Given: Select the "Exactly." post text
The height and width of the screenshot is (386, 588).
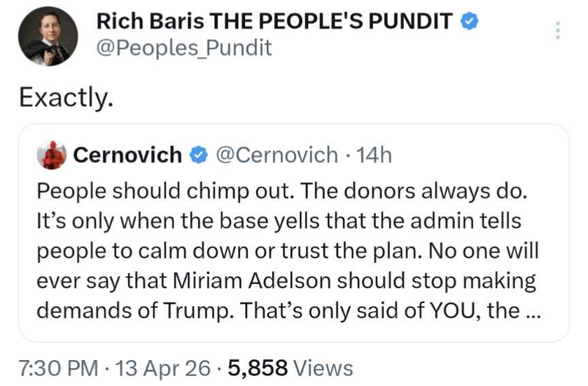Looking at the screenshot, I should click(66, 97).
